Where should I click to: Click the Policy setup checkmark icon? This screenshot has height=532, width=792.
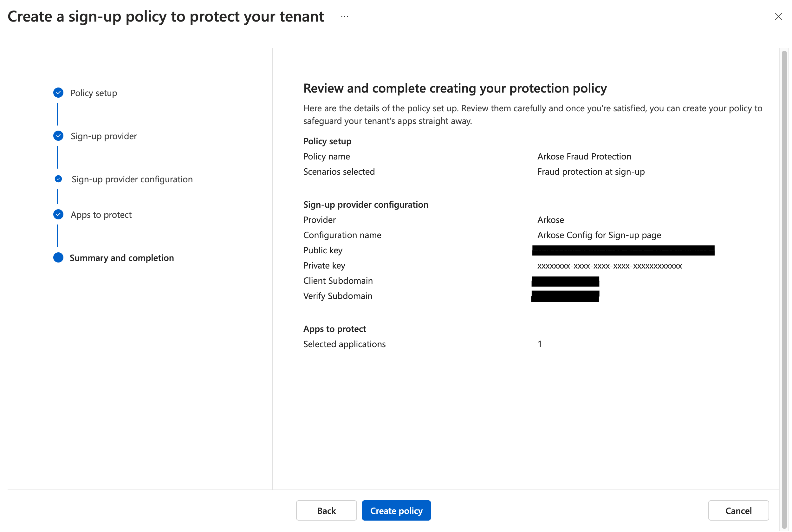coord(58,93)
